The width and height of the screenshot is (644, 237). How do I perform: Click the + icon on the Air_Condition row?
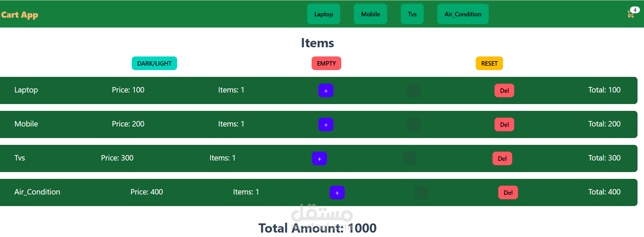coord(337,192)
